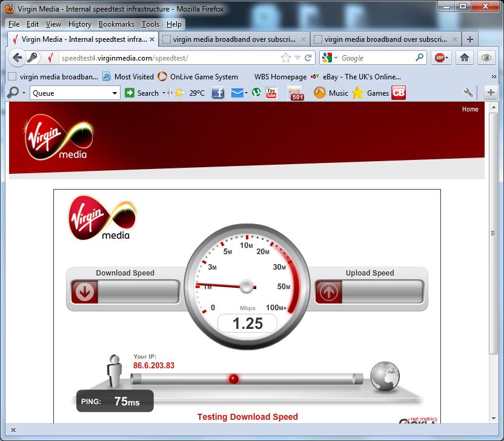Click the red CB toolbar icon

coord(399,93)
